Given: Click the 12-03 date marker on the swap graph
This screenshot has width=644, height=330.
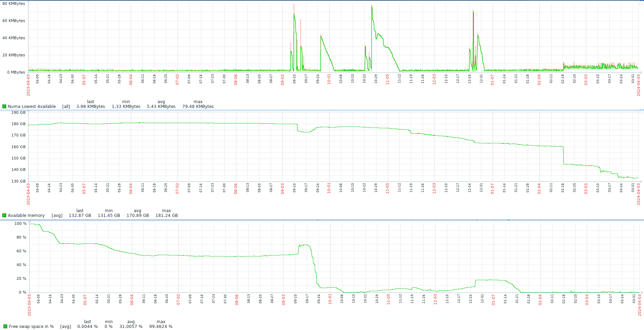Looking at the screenshot, I should [x=435, y=299].
